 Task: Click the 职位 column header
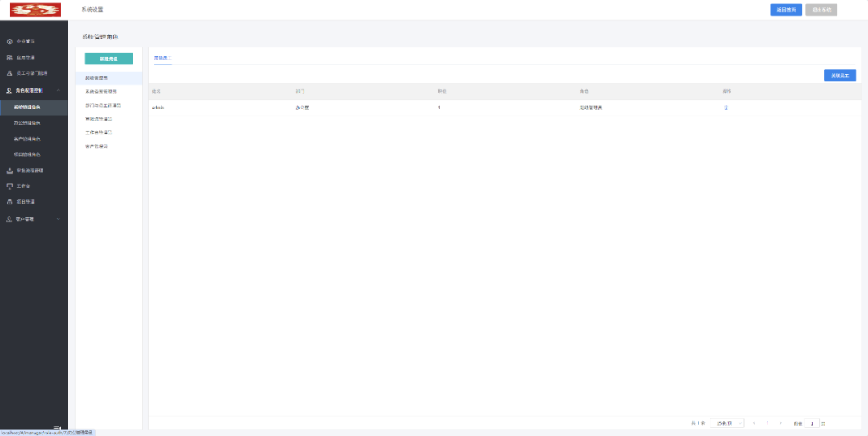point(442,92)
